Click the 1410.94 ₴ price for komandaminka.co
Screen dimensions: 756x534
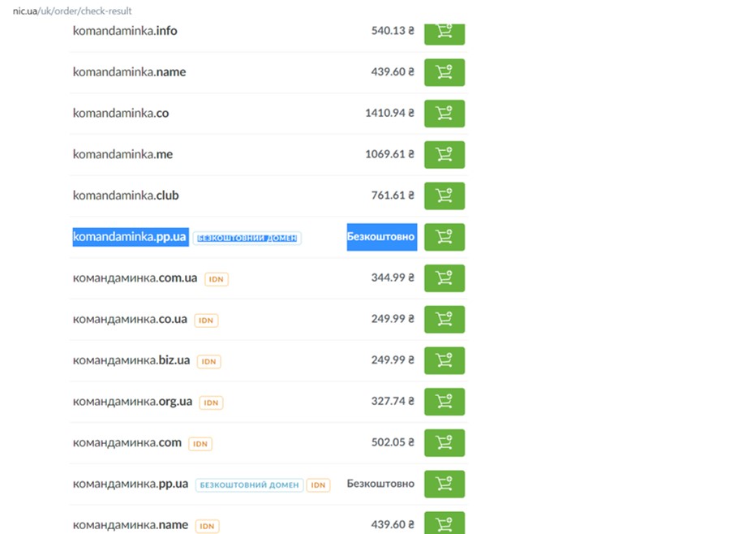click(x=389, y=114)
